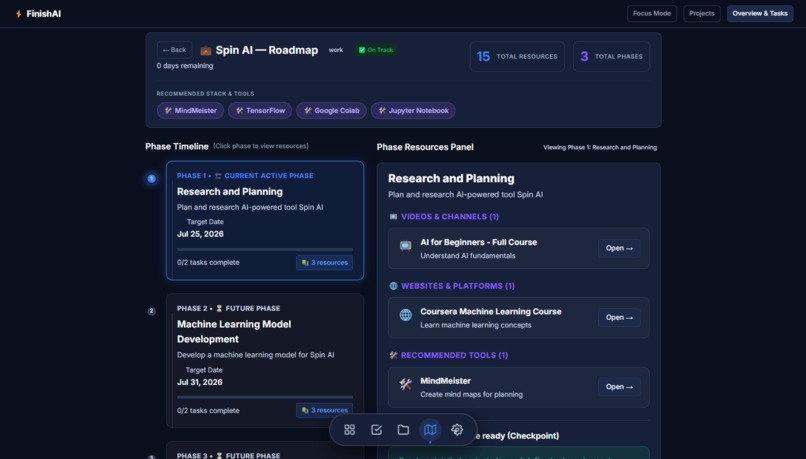Image resolution: width=806 pixels, height=459 pixels.
Task: Click Research and Planning panel heading
Action: [x=451, y=178]
